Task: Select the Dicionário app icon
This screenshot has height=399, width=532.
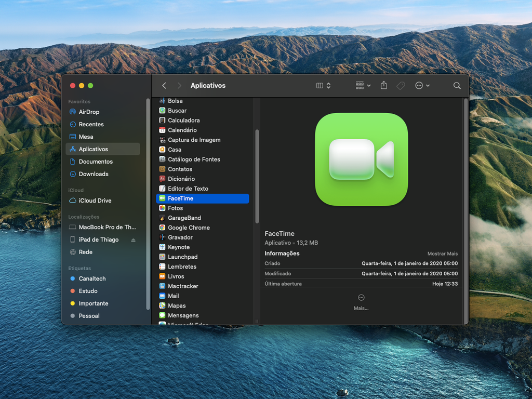Action: (162, 179)
